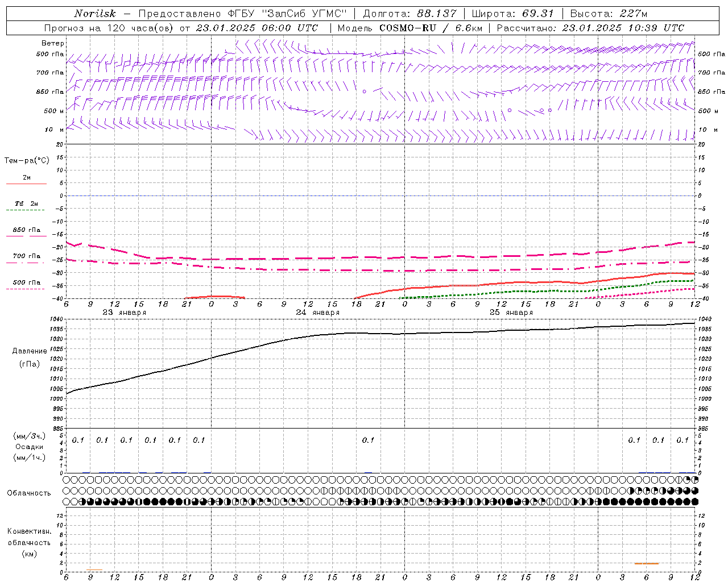The width and height of the screenshot is (728, 582).
Task: Click the (гПа) unit under Давление
Action: 30,364
